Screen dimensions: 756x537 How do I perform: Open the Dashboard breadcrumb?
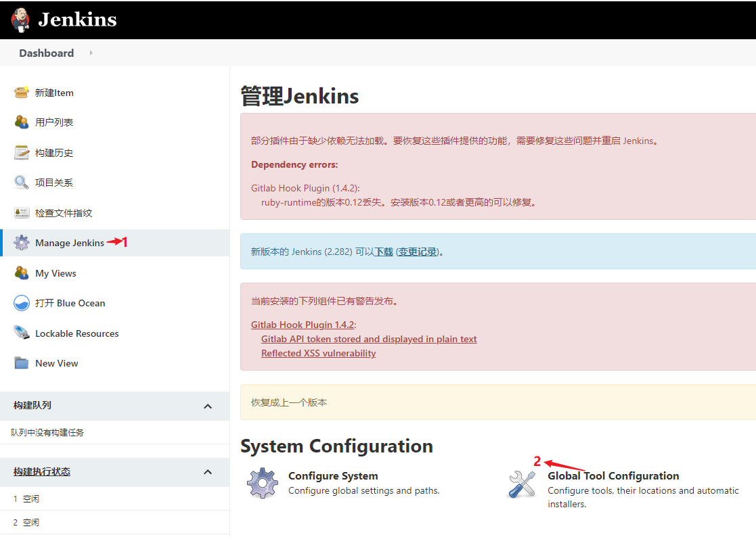[46, 53]
